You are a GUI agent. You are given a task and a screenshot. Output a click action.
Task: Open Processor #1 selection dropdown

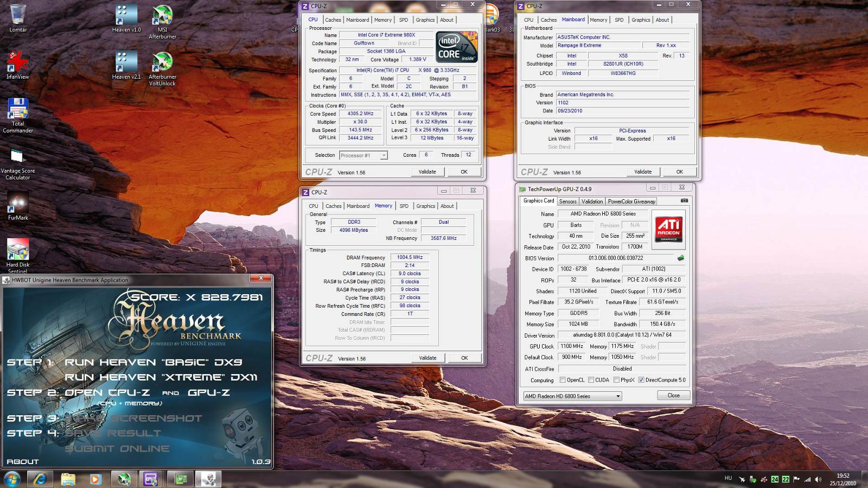pyautogui.click(x=363, y=155)
